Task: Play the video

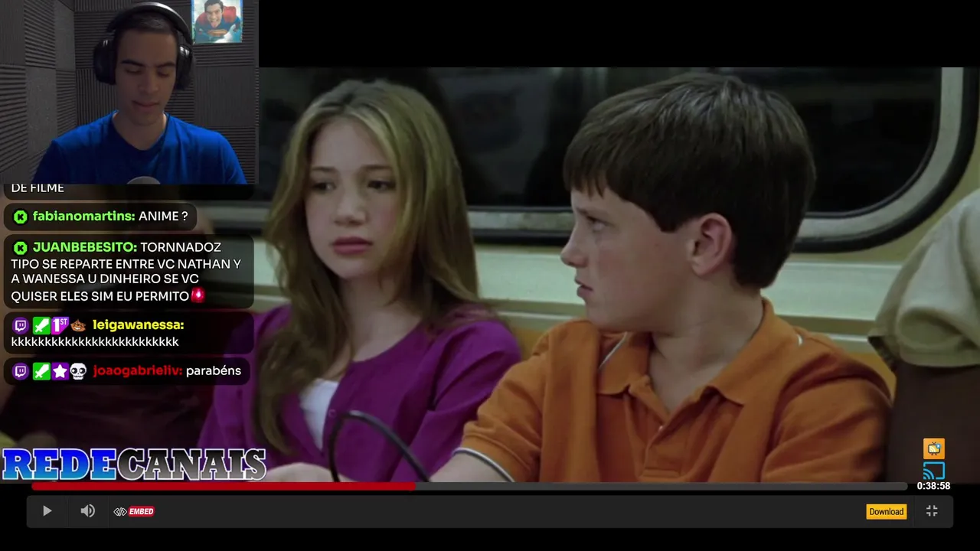Action: tap(47, 511)
